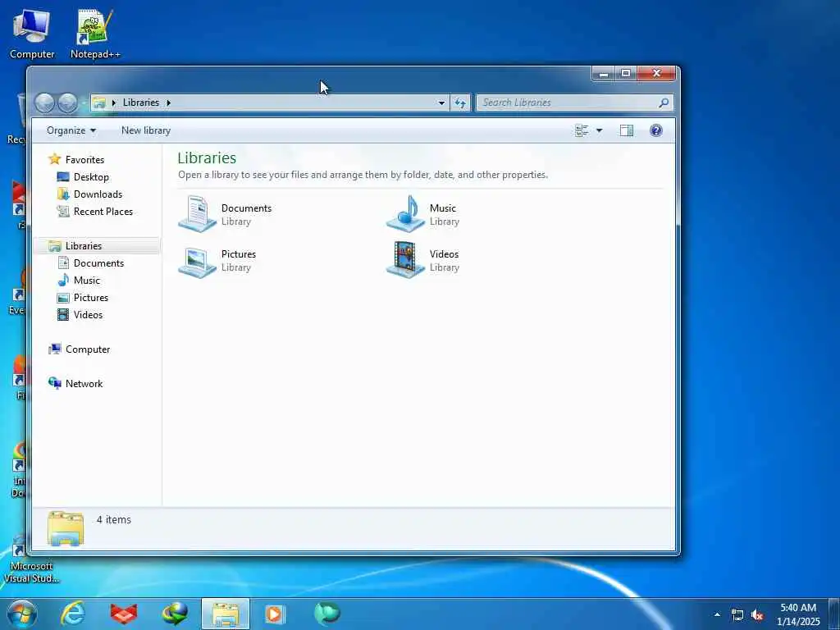Open the Music library in main pane
The image size is (840, 630).
click(423, 214)
